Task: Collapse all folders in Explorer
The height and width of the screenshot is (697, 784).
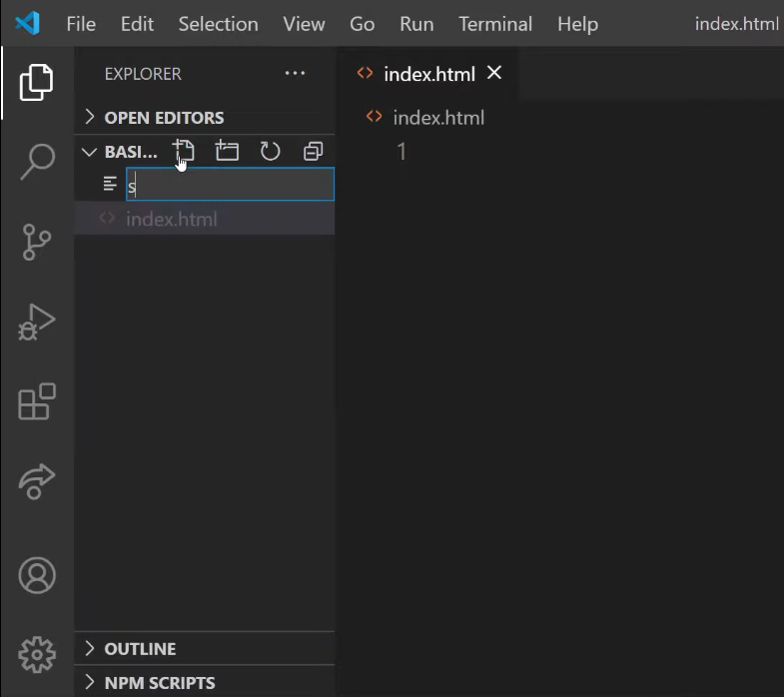Action: tap(313, 152)
